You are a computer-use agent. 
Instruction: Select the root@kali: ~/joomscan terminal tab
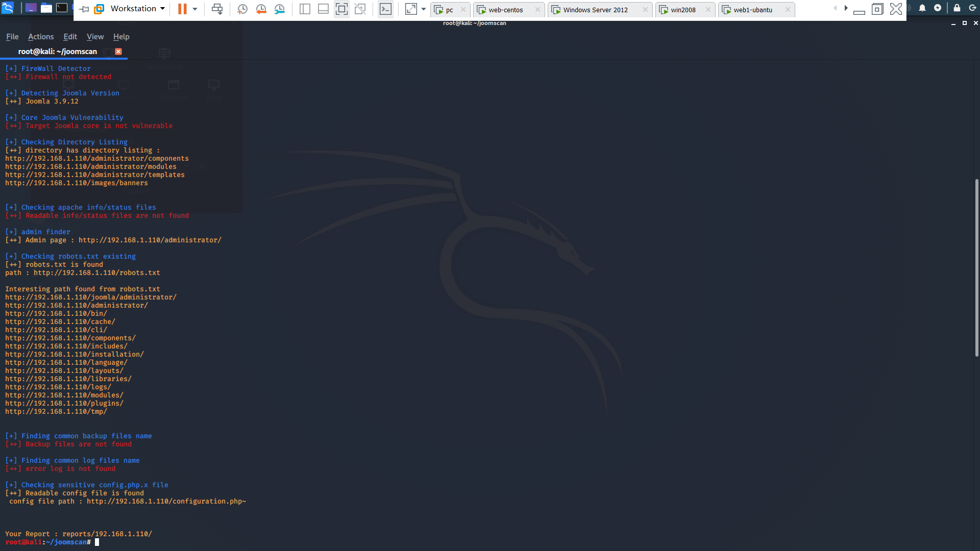[58, 52]
